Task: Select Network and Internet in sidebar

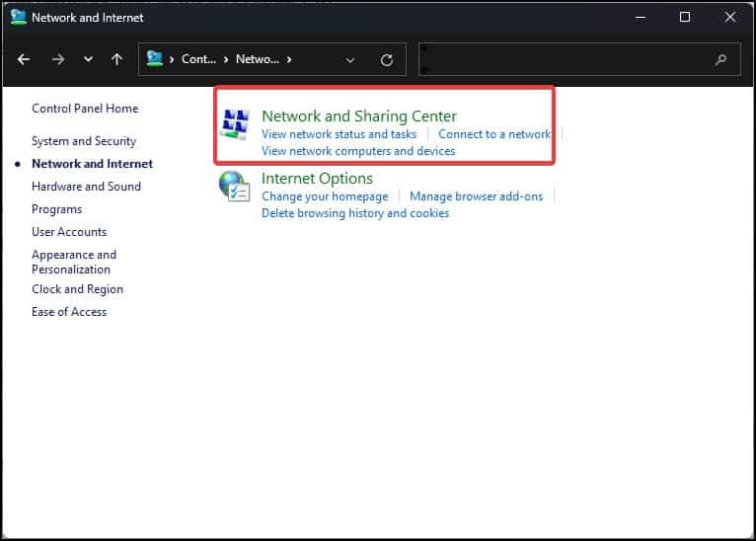Action: click(92, 164)
